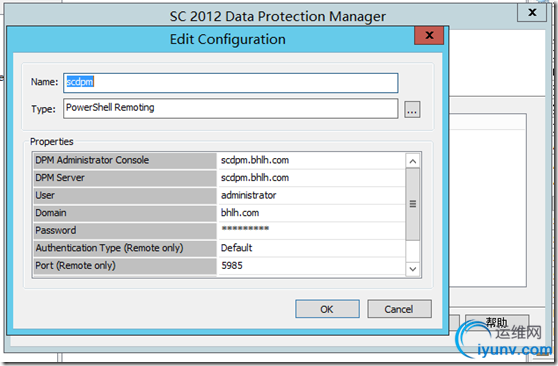Select the Authentication Type (Remote only) property row
The height and width of the screenshot is (366, 558).
219,248
